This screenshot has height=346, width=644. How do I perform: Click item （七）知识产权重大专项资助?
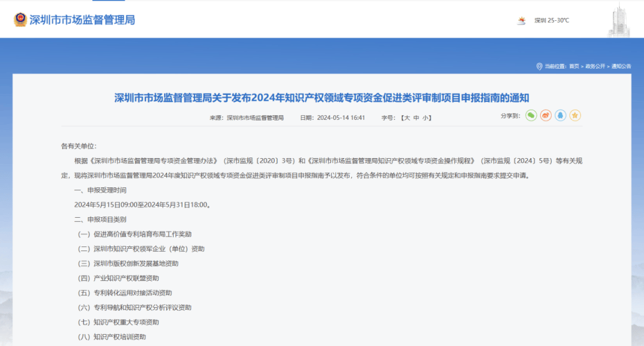click(x=118, y=323)
